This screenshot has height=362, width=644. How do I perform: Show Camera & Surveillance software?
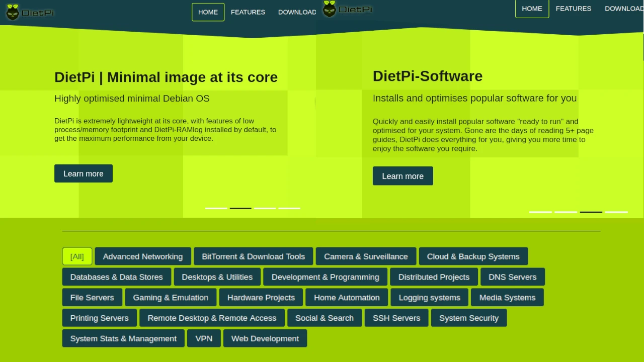pos(366,256)
